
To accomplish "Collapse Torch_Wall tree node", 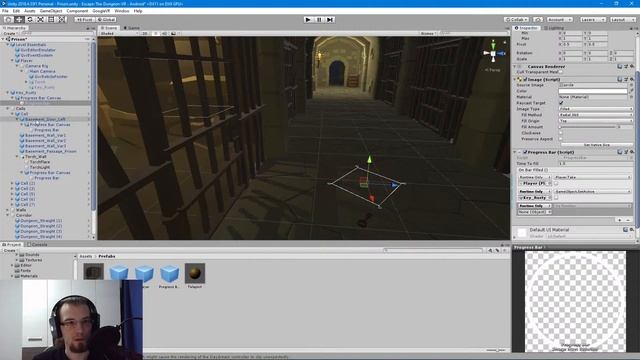I will click(x=17, y=156).
